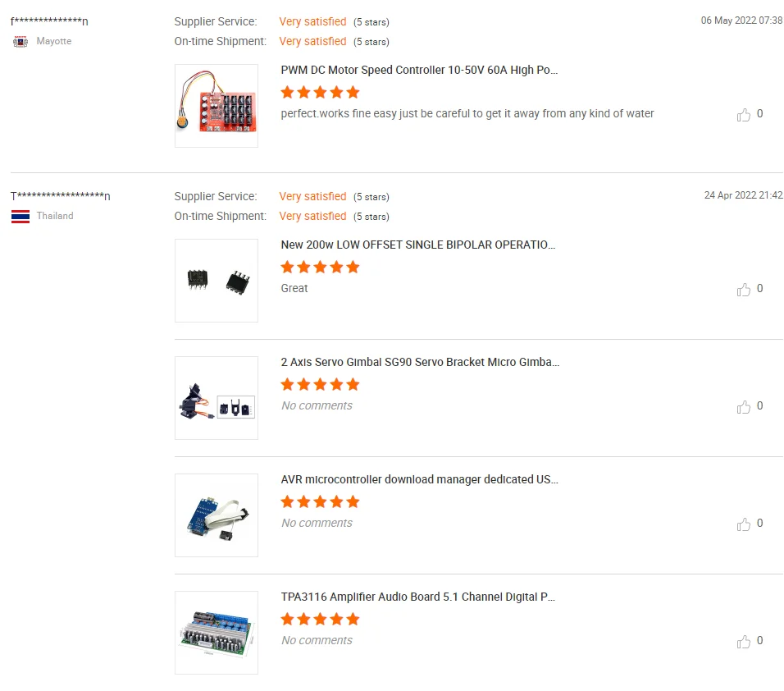
Task: Open the bipolar op-amp chip thumbnail
Action: pyautogui.click(x=217, y=281)
